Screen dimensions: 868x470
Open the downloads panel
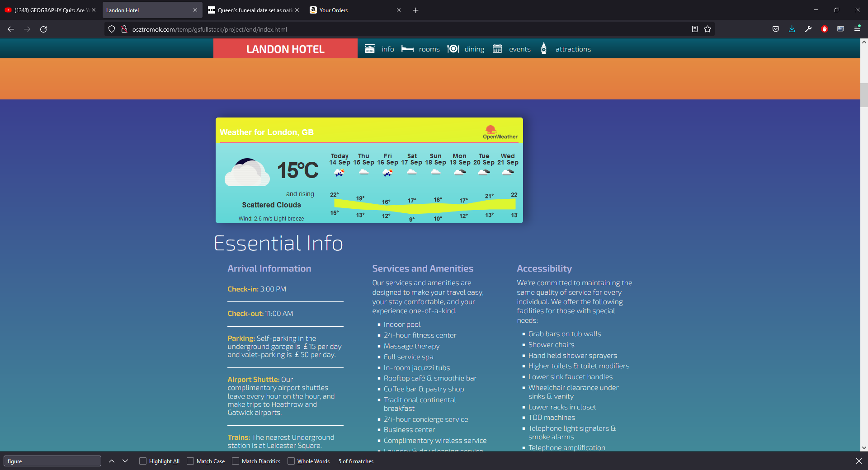pyautogui.click(x=792, y=29)
